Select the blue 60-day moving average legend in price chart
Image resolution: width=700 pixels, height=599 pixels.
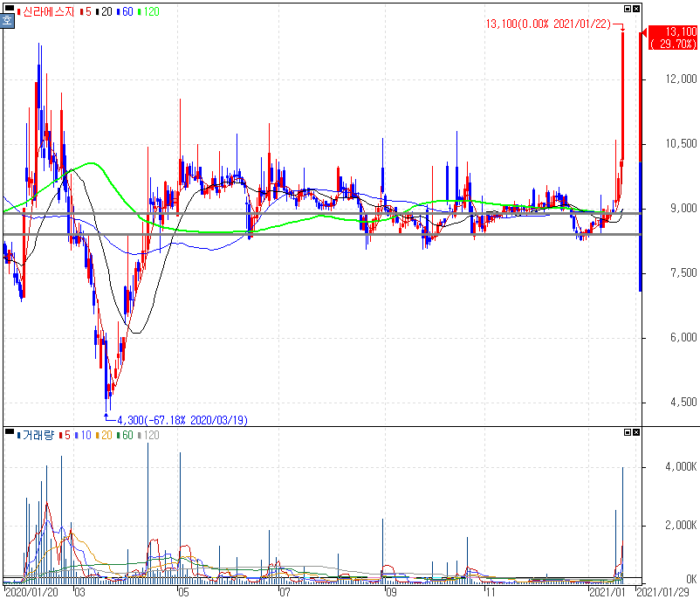coord(125,12)
